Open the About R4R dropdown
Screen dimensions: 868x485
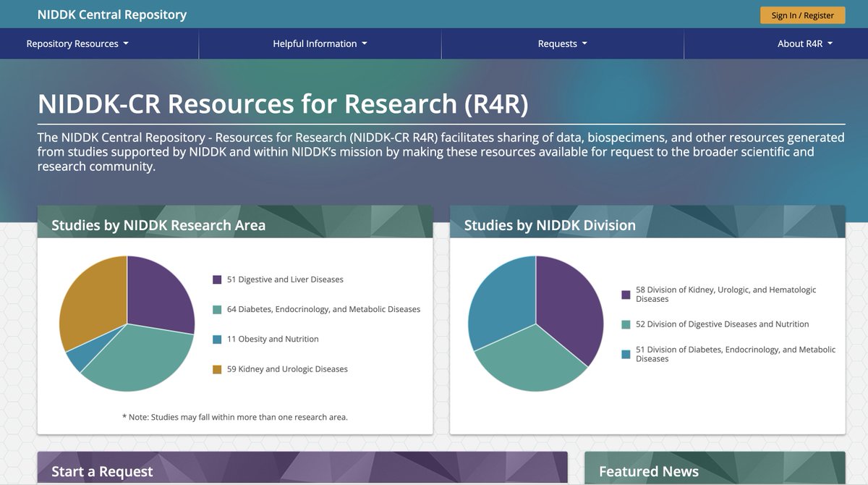pyautogui.click(x=805, y=43)
